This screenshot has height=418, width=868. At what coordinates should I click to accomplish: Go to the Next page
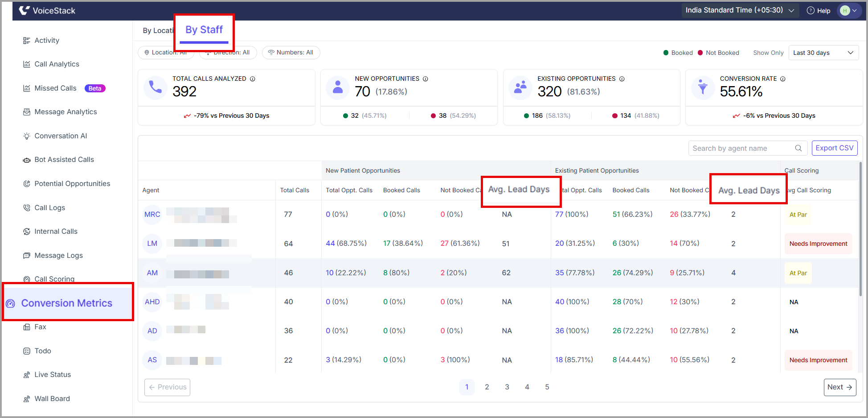[840, 387]
